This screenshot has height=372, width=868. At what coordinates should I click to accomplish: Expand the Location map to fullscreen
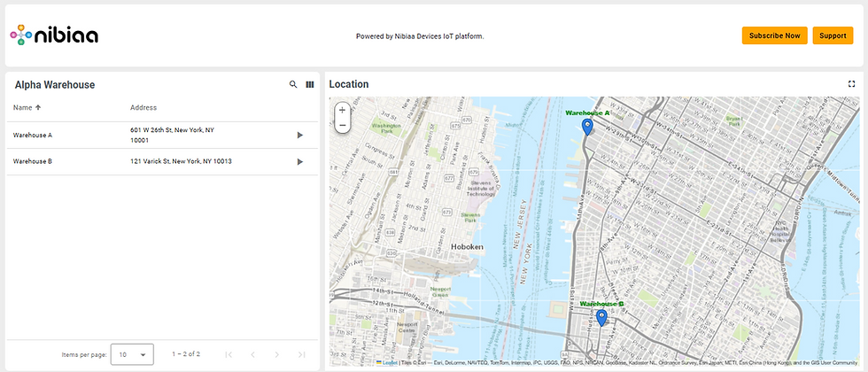click(x=852, y=84)
